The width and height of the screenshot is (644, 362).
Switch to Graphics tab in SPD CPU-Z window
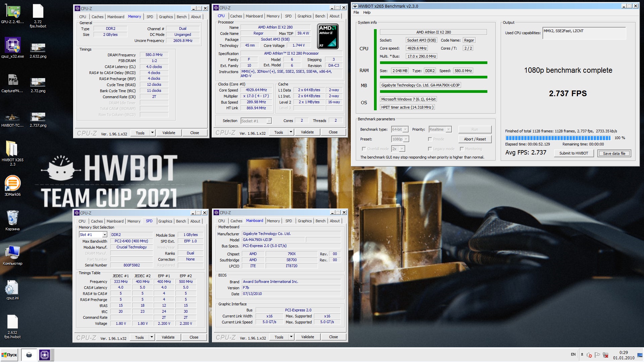pos(165,221)
